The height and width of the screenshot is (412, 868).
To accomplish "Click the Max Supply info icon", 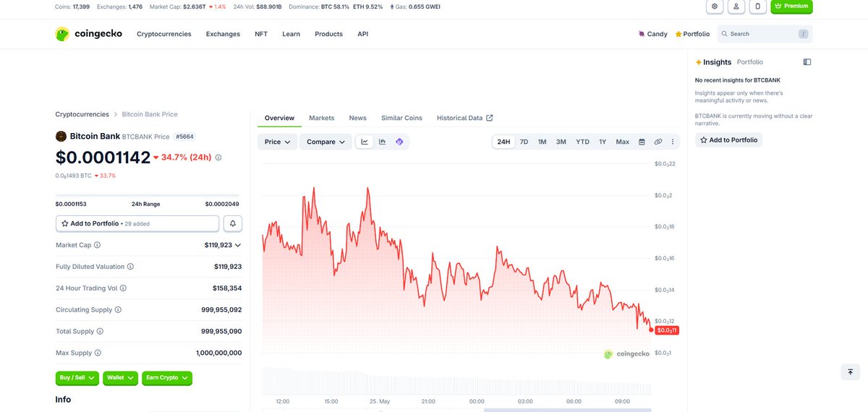I will click(x=98, y=353).
